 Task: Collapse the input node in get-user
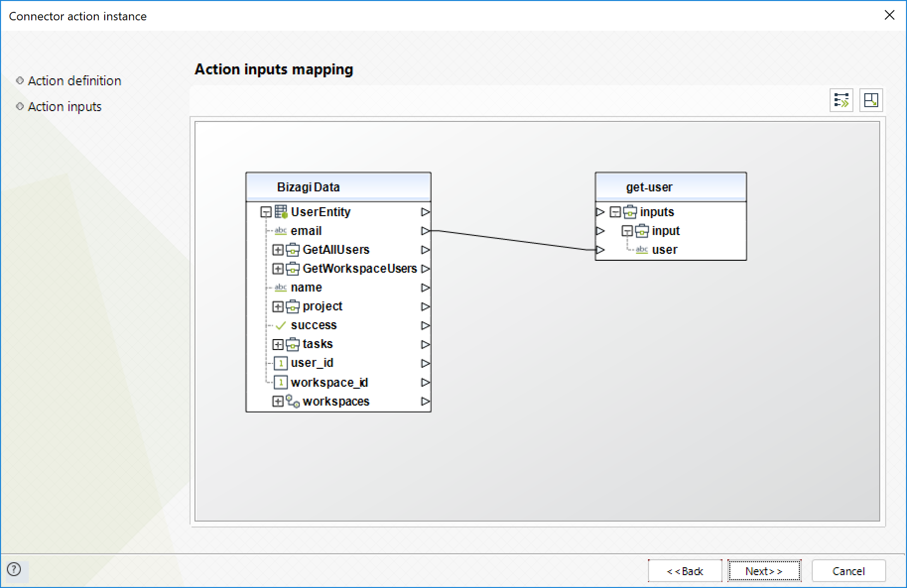point(627,231)
